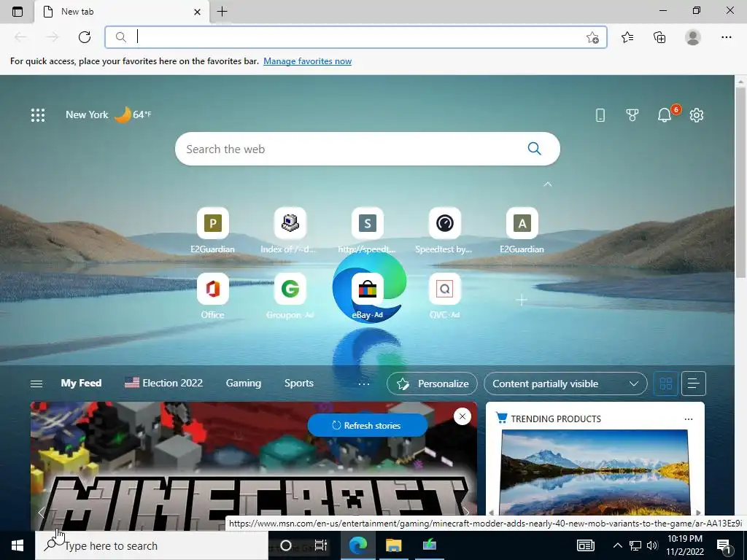Open the QVC Ad quick link tile
This screenshot has width=747, height=560.
coord(444,296)
